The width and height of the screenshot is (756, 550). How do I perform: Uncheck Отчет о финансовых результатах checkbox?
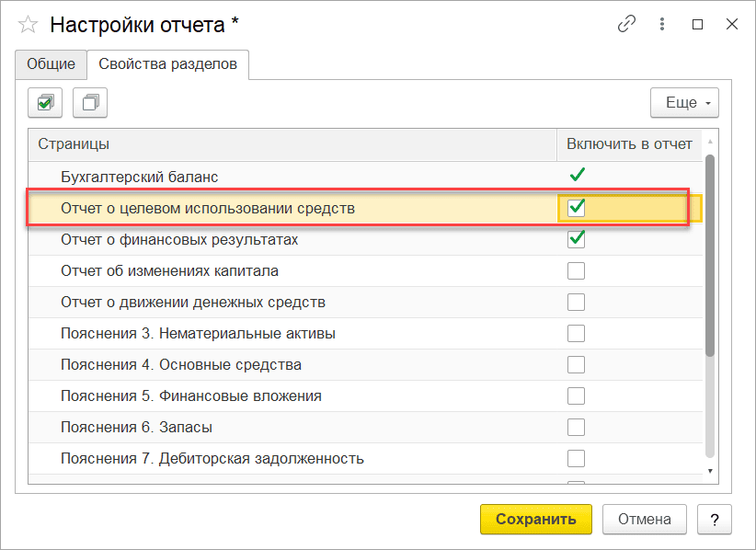(577, 239)
